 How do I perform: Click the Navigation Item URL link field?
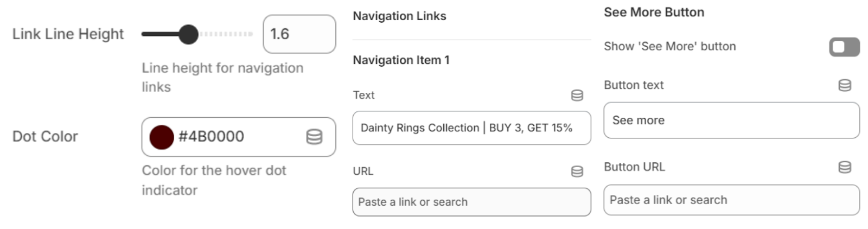point(471,202)
